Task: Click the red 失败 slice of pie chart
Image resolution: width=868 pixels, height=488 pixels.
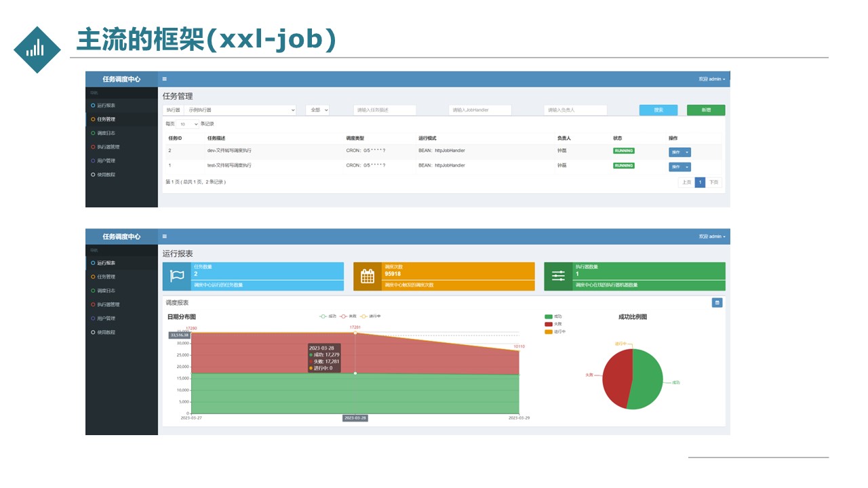Action: pyautogui.click(x=616, y=380)
